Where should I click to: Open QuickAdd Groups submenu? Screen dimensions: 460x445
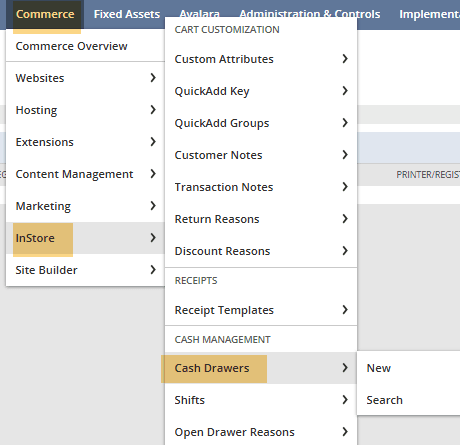click(x=261, y=123)
